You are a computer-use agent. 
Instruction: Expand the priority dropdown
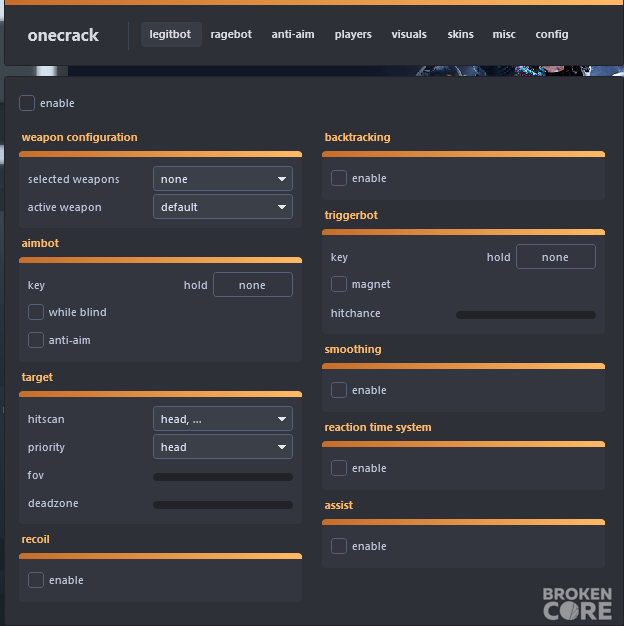pyautogui.click(x=223, y=447)
